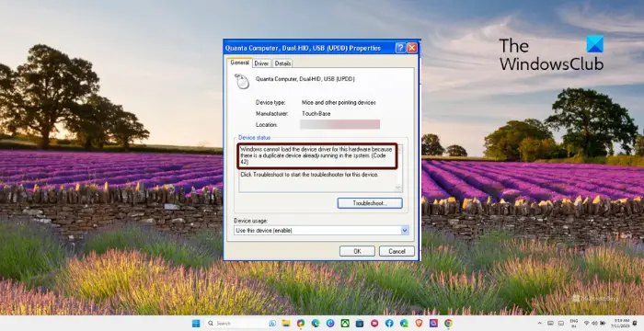The width and height of the screenshot is (644, 331).
Task: Open the Windows Start menu
Action: point(196,324)
